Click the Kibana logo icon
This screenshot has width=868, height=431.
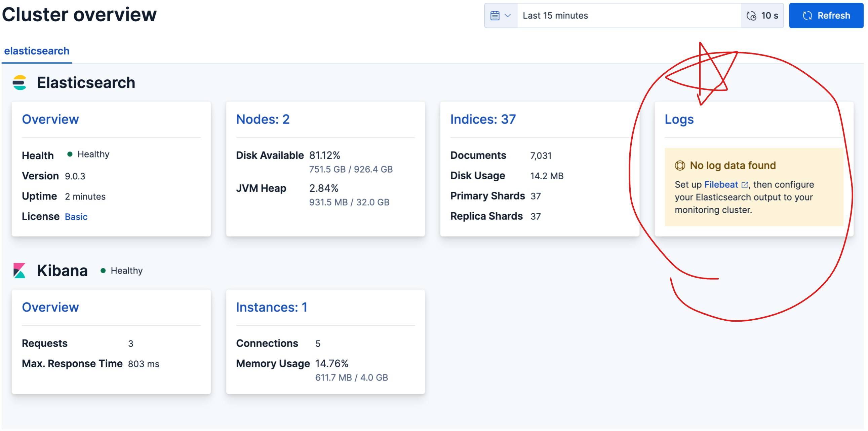pyautogui.click(x=19, y=271)
